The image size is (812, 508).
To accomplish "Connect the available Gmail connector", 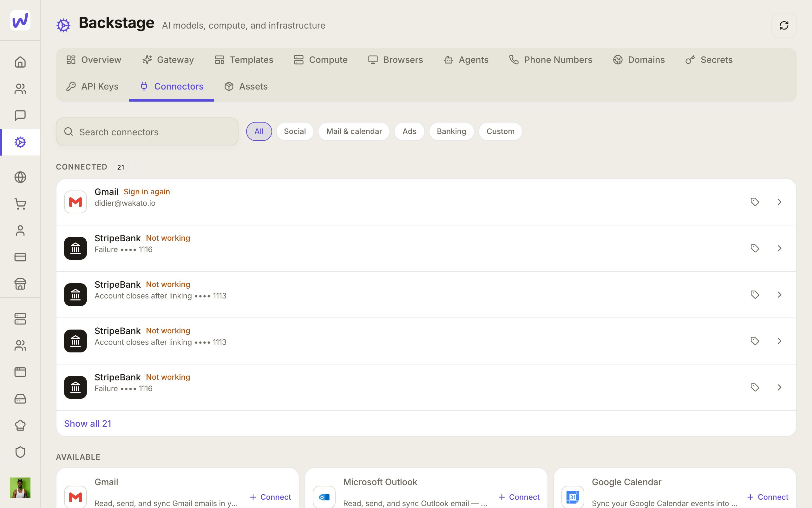I will 271,497.
